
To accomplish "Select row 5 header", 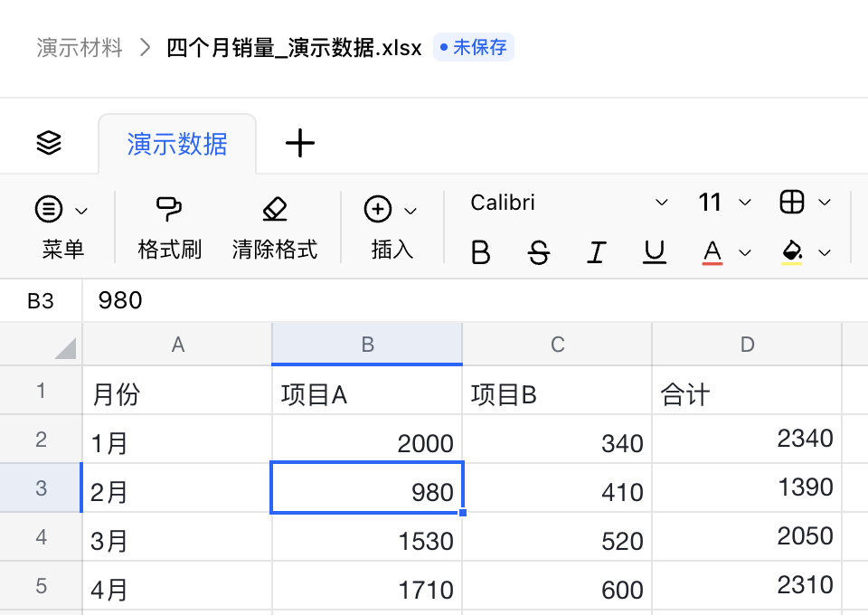I will coord(41,585).
